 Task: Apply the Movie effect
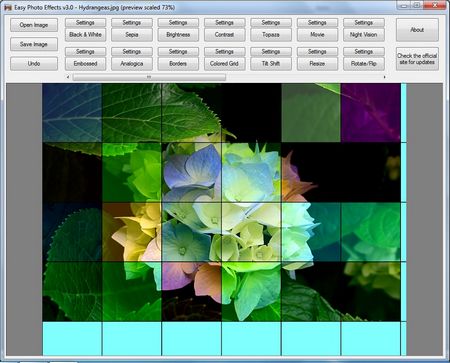pyautogui.click(x=317, y=35)
